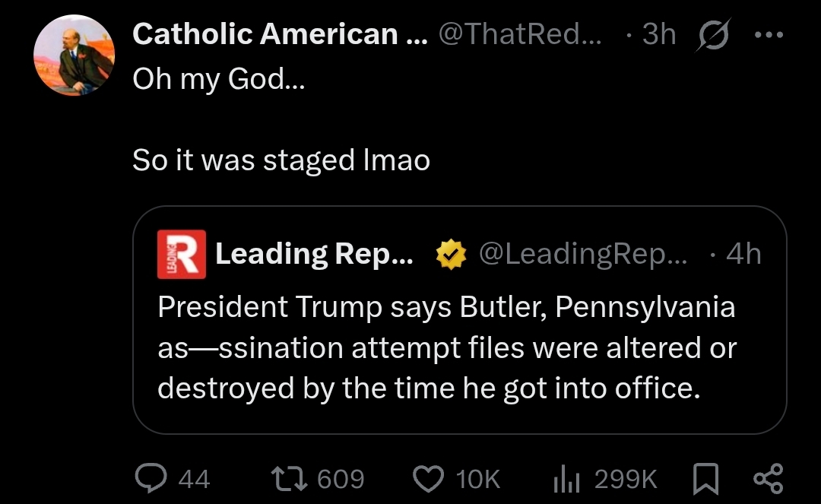
Task: Click the Grok slashed-circle icon
Action: tap(713, 35)
